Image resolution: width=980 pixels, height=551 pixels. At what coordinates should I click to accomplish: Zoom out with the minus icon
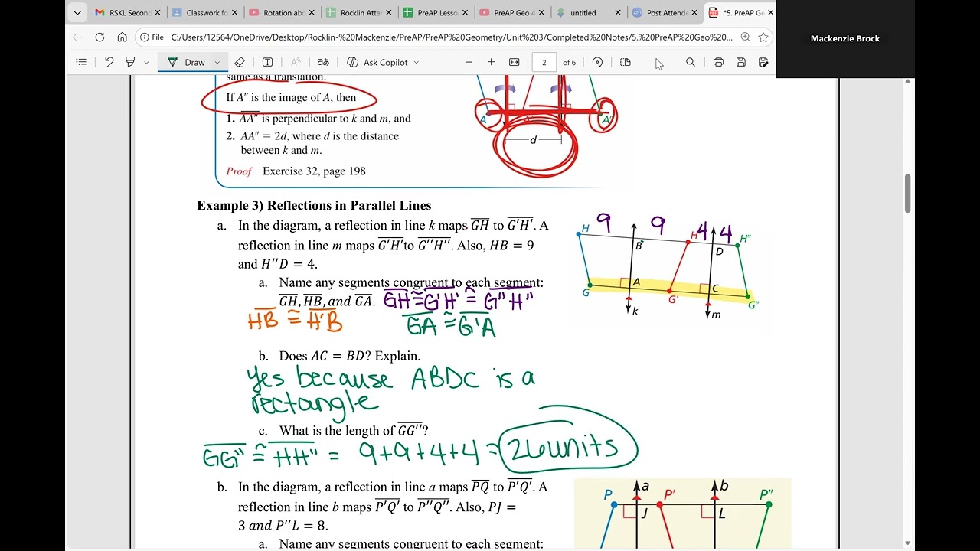(469, 62)
